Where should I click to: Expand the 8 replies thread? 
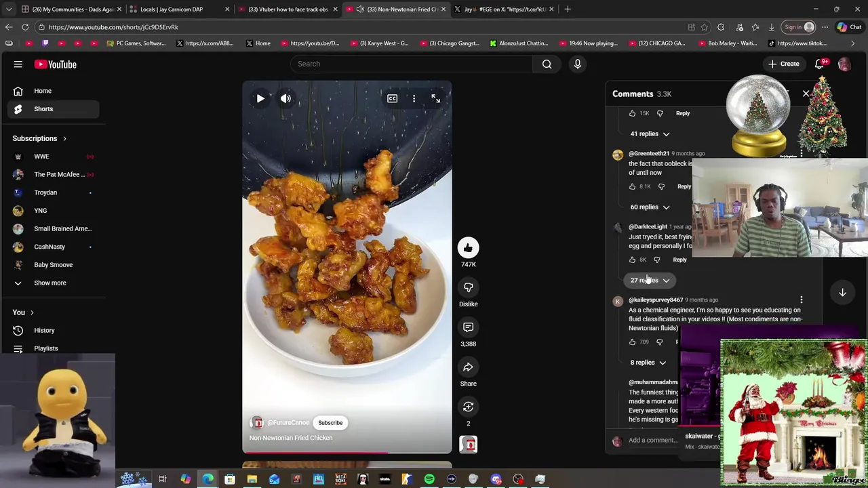click(648, 363)
